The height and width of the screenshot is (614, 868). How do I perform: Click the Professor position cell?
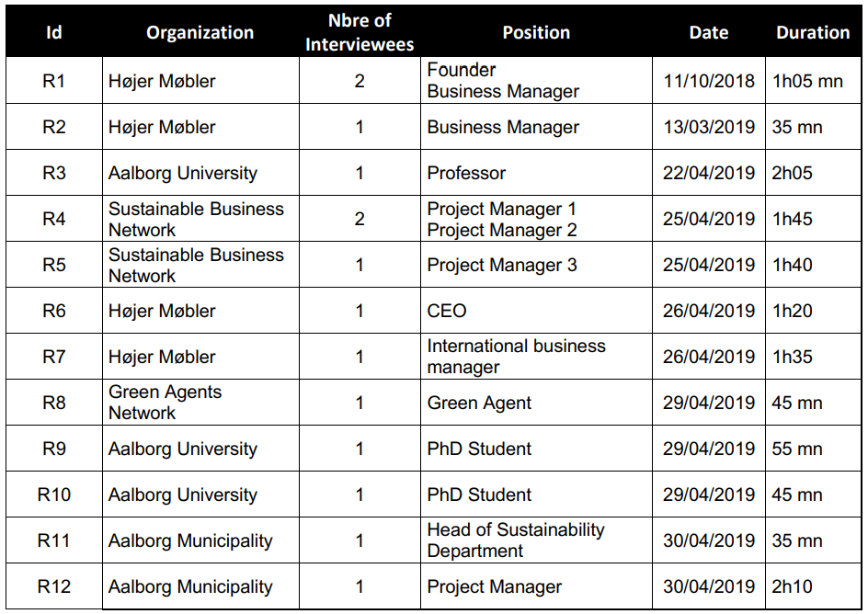click(536, 173)
